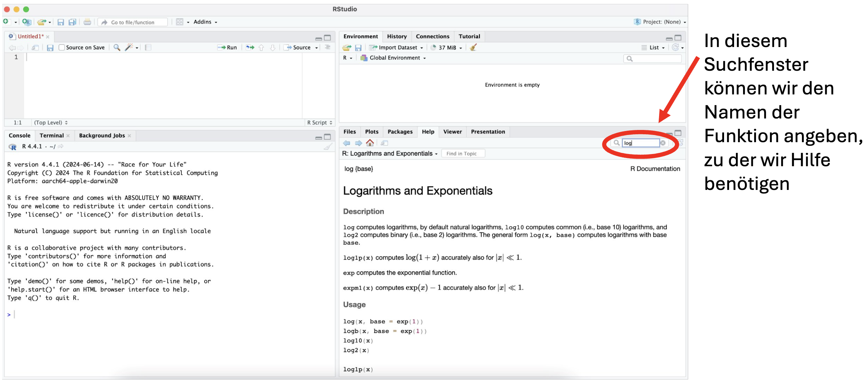Screen dimensions: 868x382
Task: Open the Addins dropdown menu
Action: (205, 22)
